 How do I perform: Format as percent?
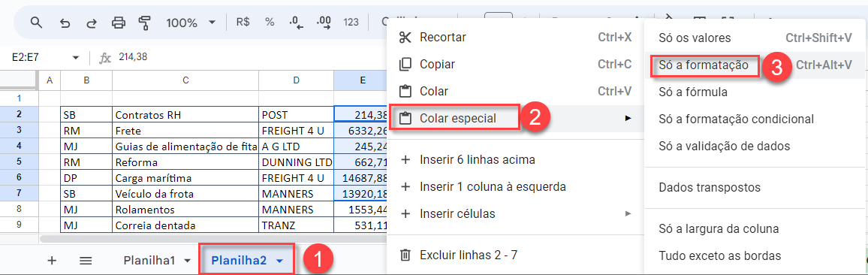pyautogui.click(x=270, y=23)
